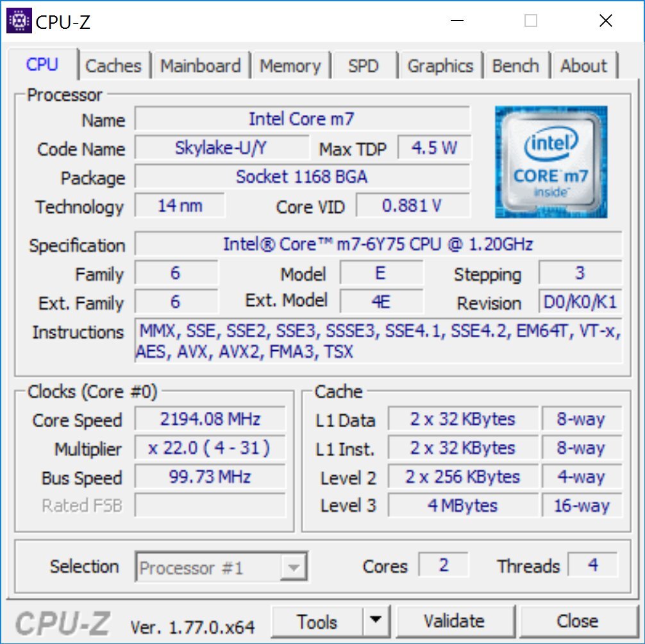645x644 pixels.
Task: Open the About tab
Action: [x=583, y=66]
